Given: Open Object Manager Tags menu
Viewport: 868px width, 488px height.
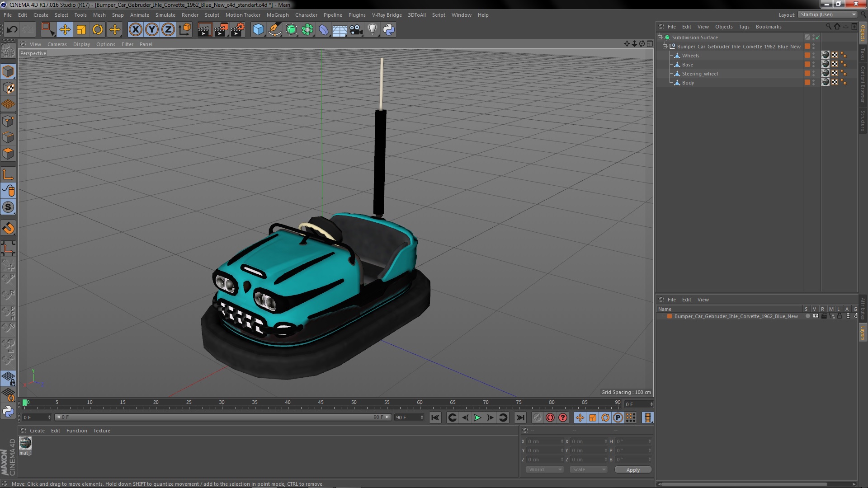Looking at the screenshot, I should [744, 27].
